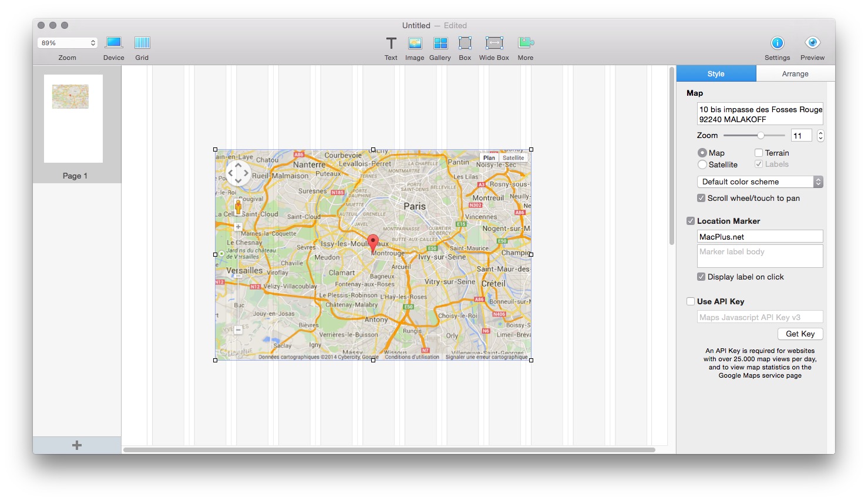This screenshot has width=868, height=501.
Task: Click the map pan navigation control
Action: [238, 174]
